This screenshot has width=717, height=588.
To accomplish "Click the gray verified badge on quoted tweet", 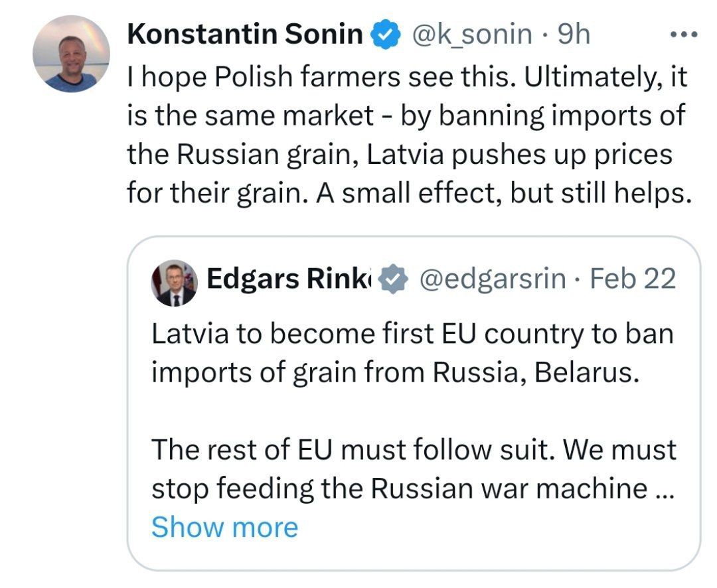I will click(x=392, y=279).
